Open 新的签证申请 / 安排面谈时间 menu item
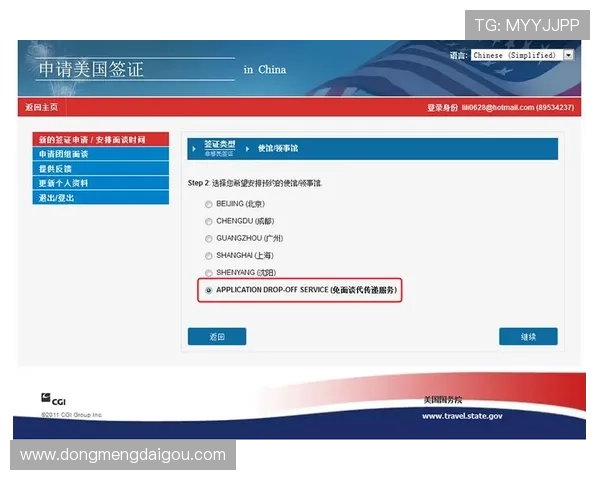 pyautogui.click(x=101, y=140)
